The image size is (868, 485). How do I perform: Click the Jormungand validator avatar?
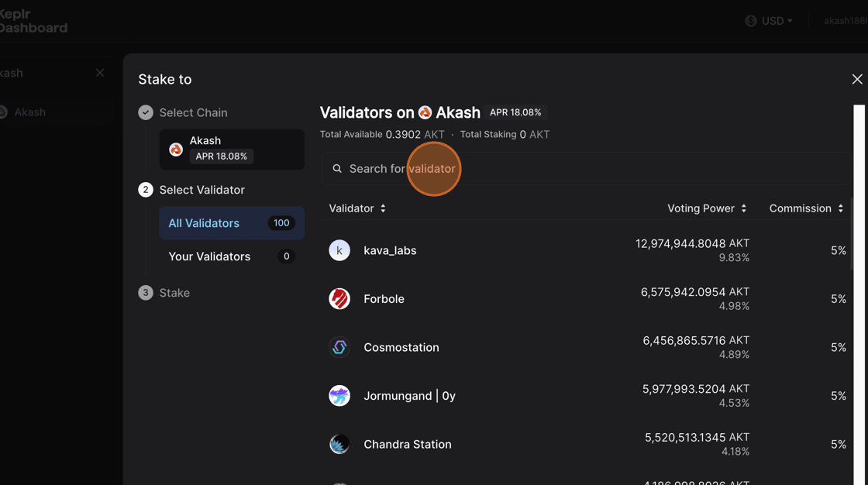pos(339,396)
